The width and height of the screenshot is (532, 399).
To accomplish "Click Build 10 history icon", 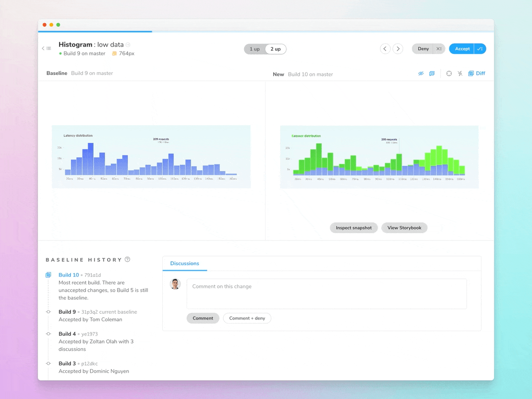I will pos(48,275).
